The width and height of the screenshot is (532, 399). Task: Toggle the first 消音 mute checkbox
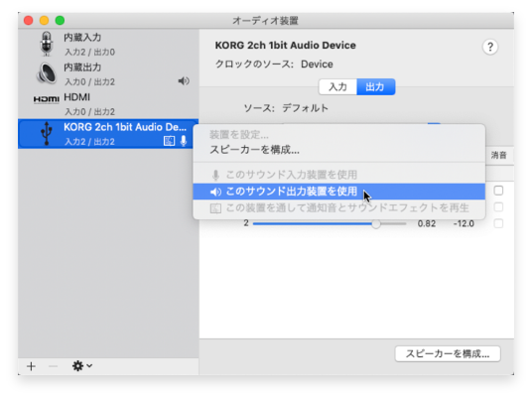[x=498, y=191]
